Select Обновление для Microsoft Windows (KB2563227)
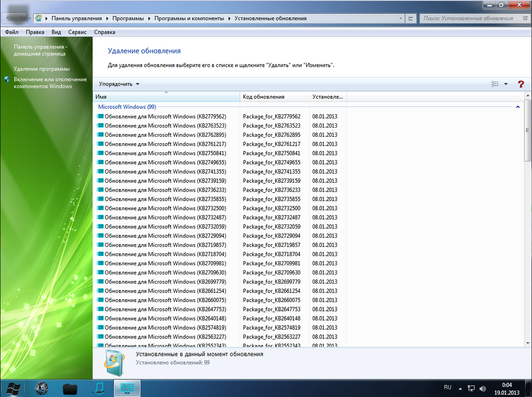This screenshot has width=532, height=397. 165,337
